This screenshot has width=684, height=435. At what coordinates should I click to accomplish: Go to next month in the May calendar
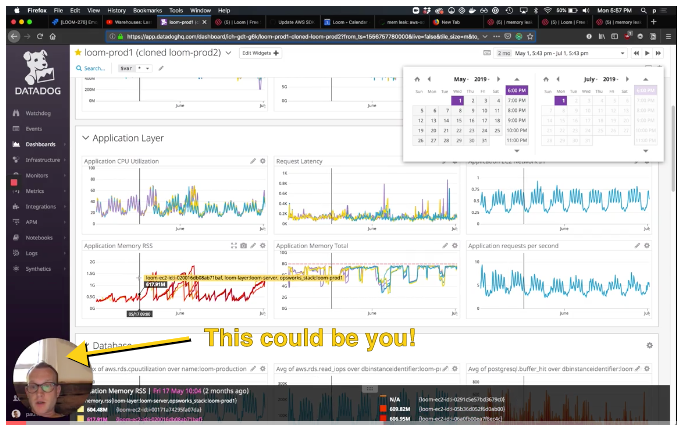(x=498, y=79)
